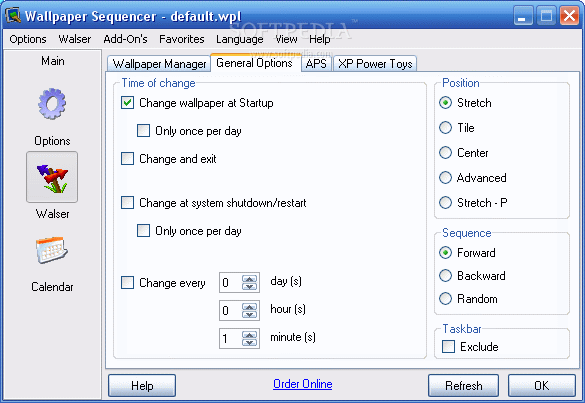This screenshot has width=585, height=403.
Task: Increase the hour(s) spinner value
Action: pos(249,307)
